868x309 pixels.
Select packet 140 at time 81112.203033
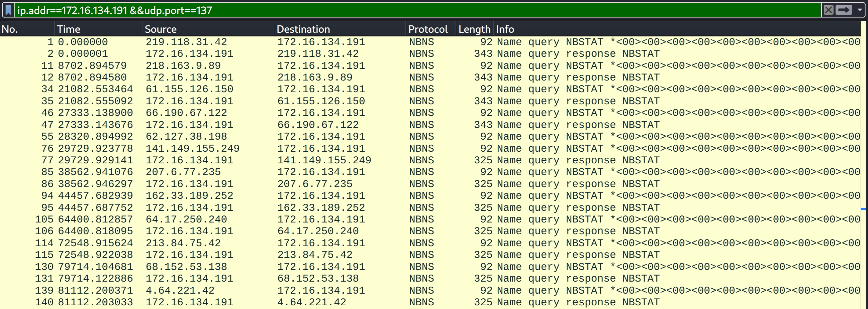(x=430, y=302)
